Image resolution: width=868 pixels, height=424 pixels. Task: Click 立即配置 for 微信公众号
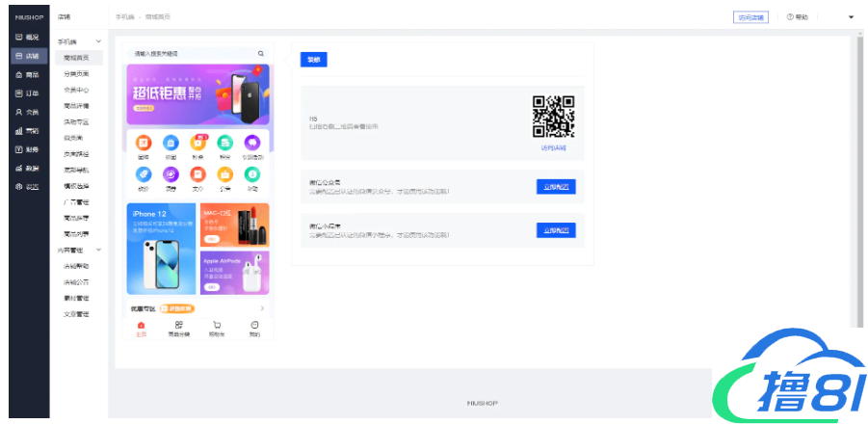[555, 186]
